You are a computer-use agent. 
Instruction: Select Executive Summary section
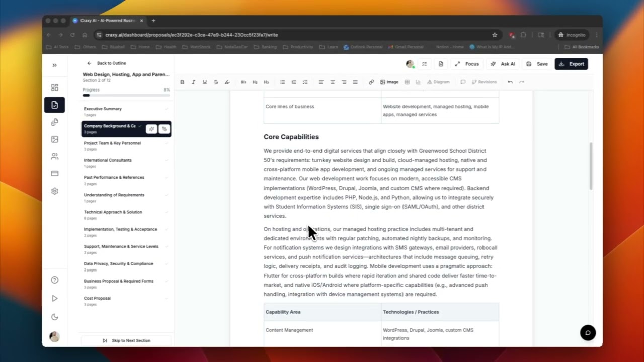[126, 111]
